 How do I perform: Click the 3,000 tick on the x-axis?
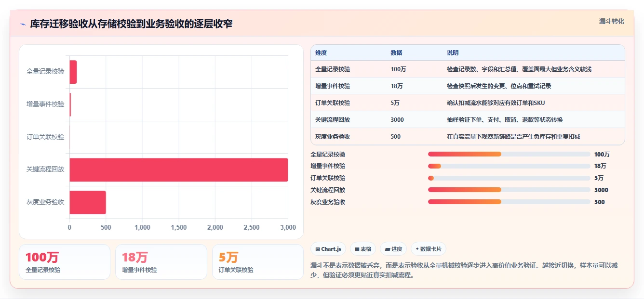[288, 227]
